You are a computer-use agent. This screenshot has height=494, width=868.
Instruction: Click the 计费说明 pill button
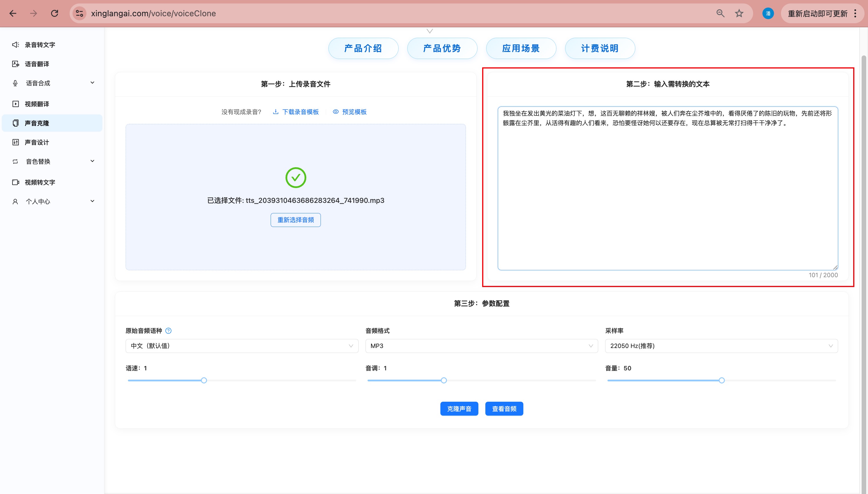pyautogui.click(x=600, y=48)
